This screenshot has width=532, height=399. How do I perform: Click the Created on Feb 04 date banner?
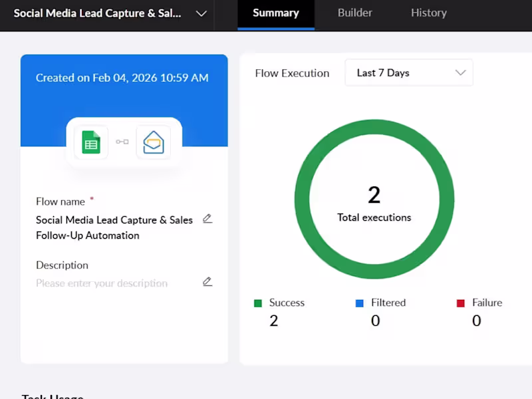[124, 78]
